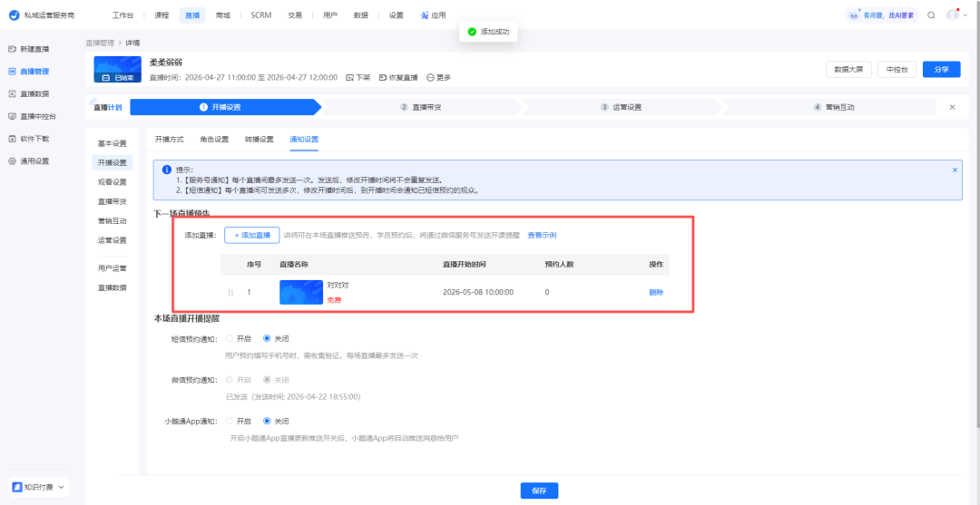
Task: Click the 柔柔弱弱 live cover thumbnail
Action: [117, 69]
